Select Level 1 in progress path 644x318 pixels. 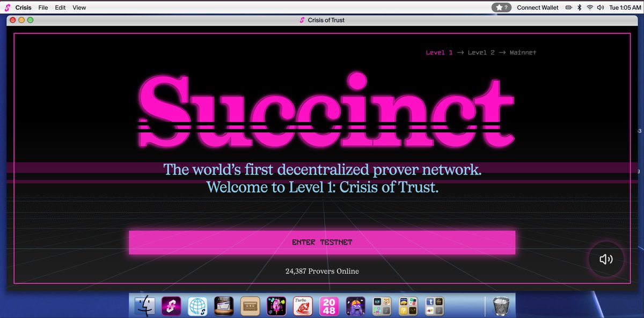[439, 53]
